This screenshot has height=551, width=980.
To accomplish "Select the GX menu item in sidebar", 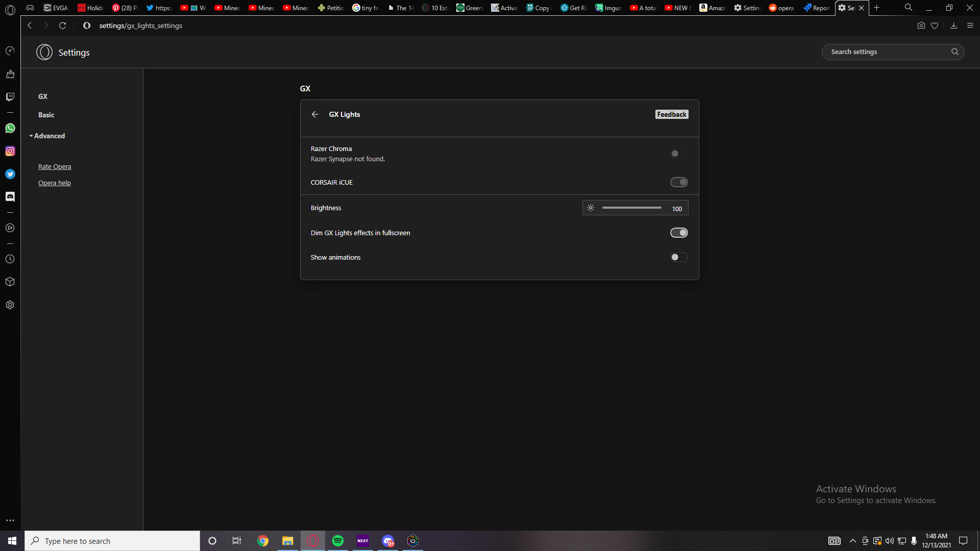I will click(42, 96).
